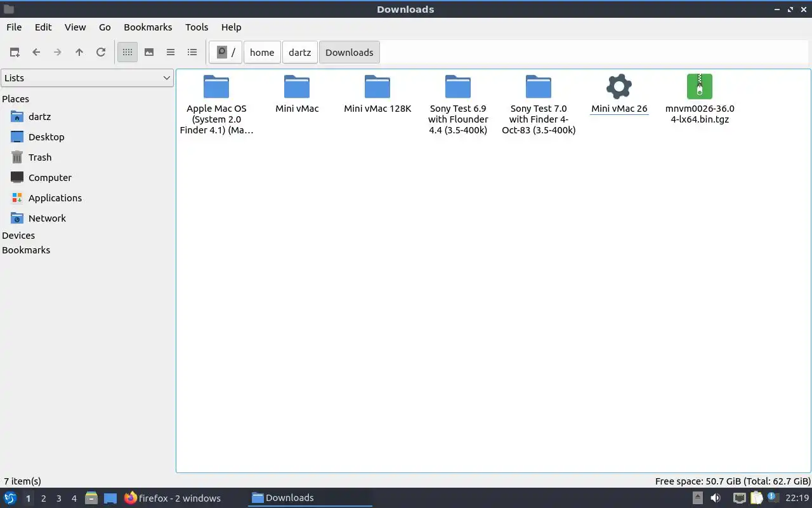Open the Help menu
Viewport: 812px width, 508px height.
click(231, 27)
